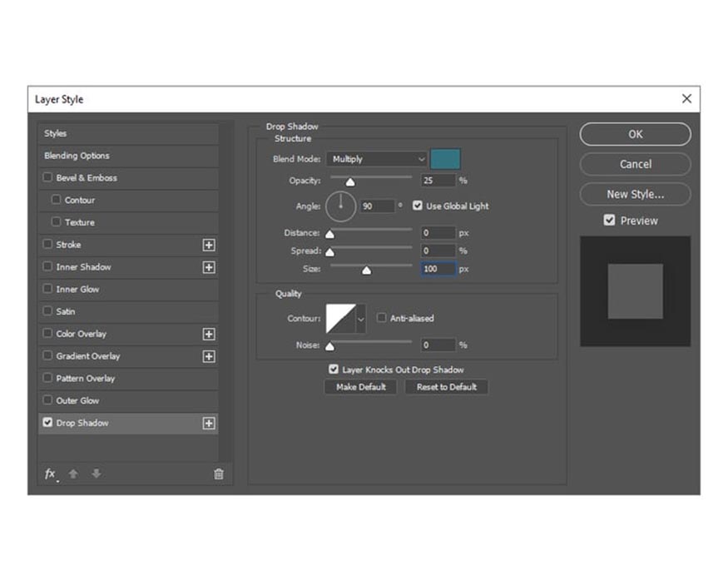Uncheck the Drop Shadow checkbox
Viewport: 728px width, 581px height.
[47, 423]
